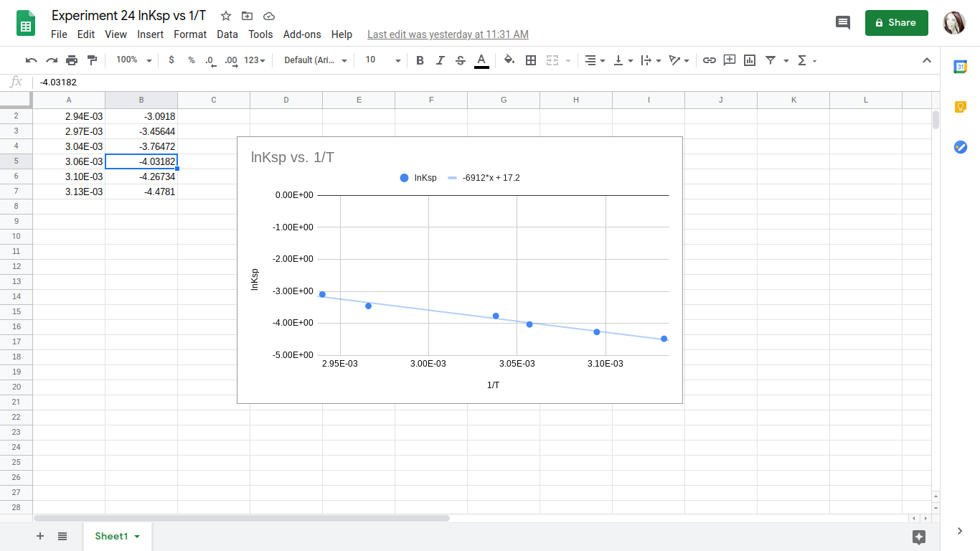Open the Insert menu
Image resolution: width=980 pixels, height=551 pixels.
click(x=150, y=34)
